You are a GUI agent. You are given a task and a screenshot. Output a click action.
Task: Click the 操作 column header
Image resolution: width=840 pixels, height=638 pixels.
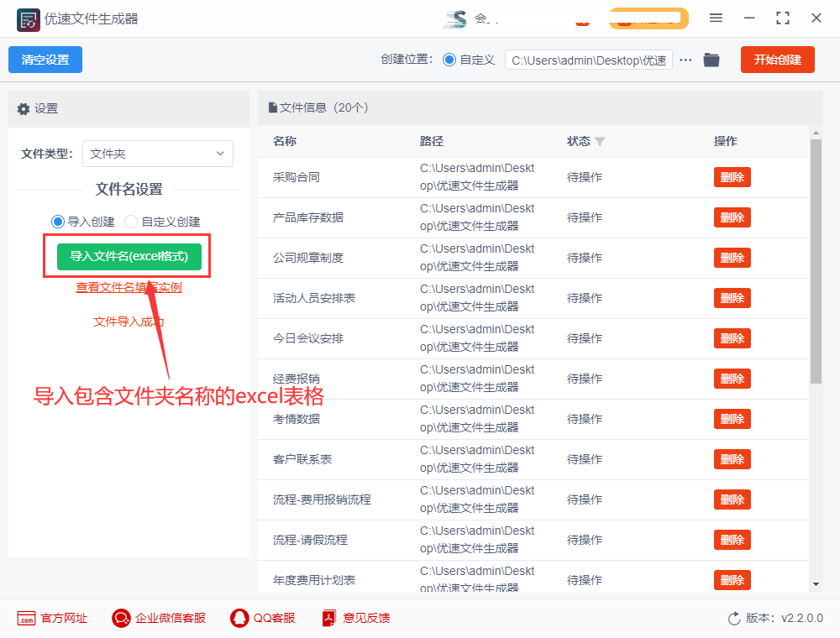[726, 141]
